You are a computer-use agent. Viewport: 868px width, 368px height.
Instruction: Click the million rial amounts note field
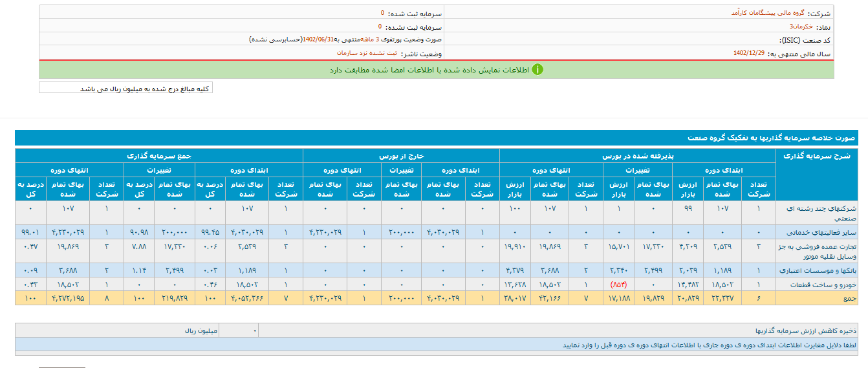tap(125, 88)
